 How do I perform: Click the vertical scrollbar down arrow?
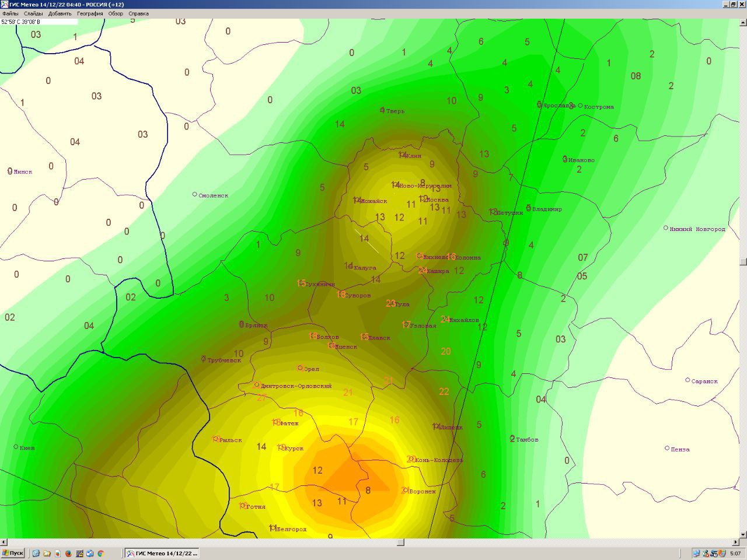(x=743, y=534)
